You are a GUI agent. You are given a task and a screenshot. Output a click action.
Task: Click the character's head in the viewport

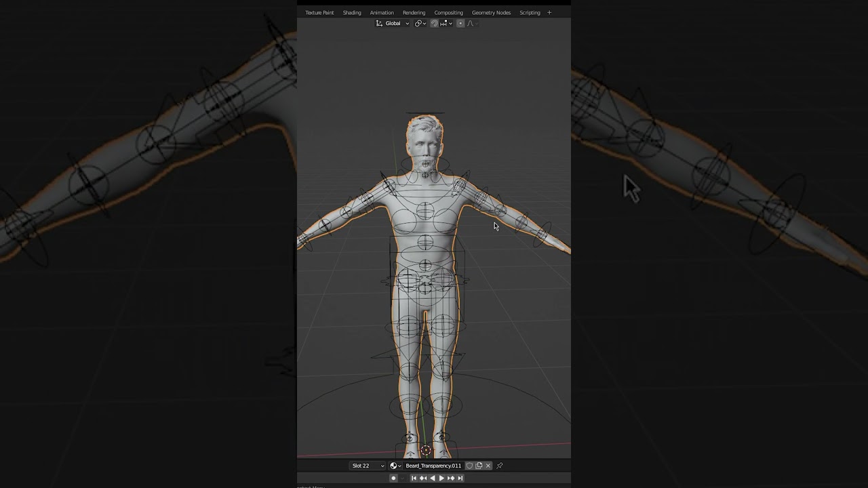tap(425, 142)
